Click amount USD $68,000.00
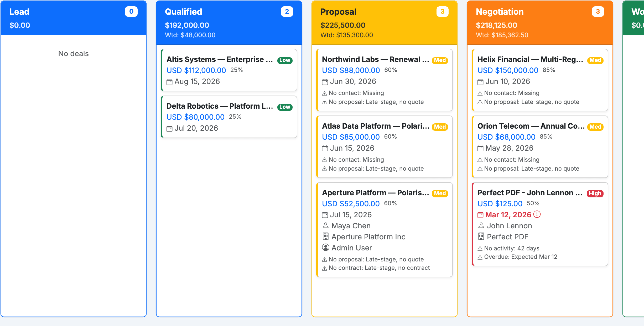Image resolution: width=644 pixels, height=326 pixels. [x=506, y=137]
